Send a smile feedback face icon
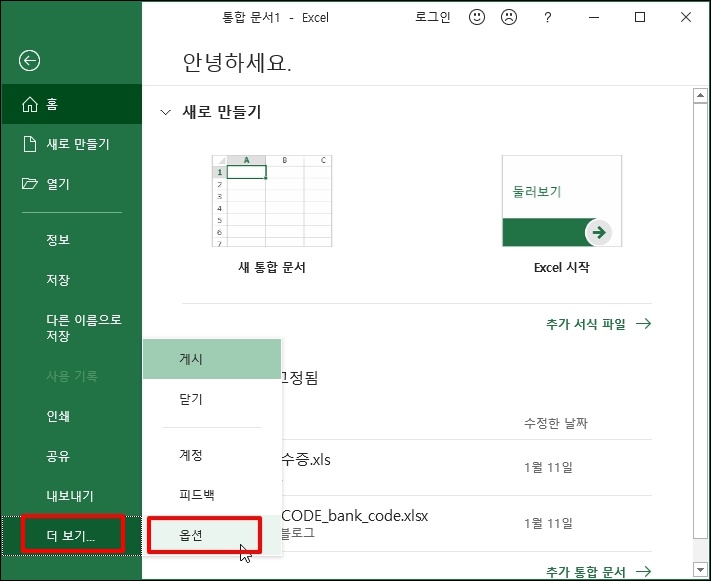Screen dimensions: 711x581 coord(477,17)
